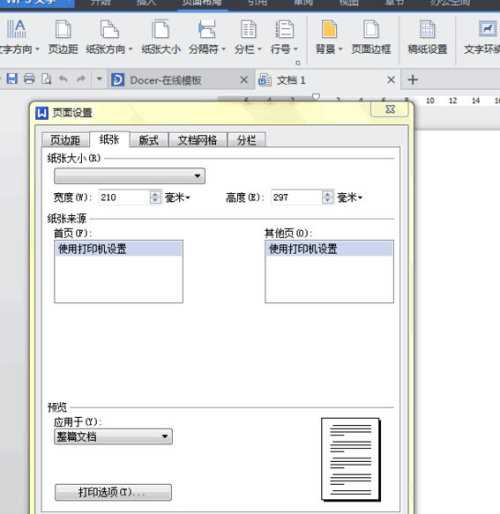Click the Print Preview icon
Screen dimensions: 500x514
click(x=46, y=79)
